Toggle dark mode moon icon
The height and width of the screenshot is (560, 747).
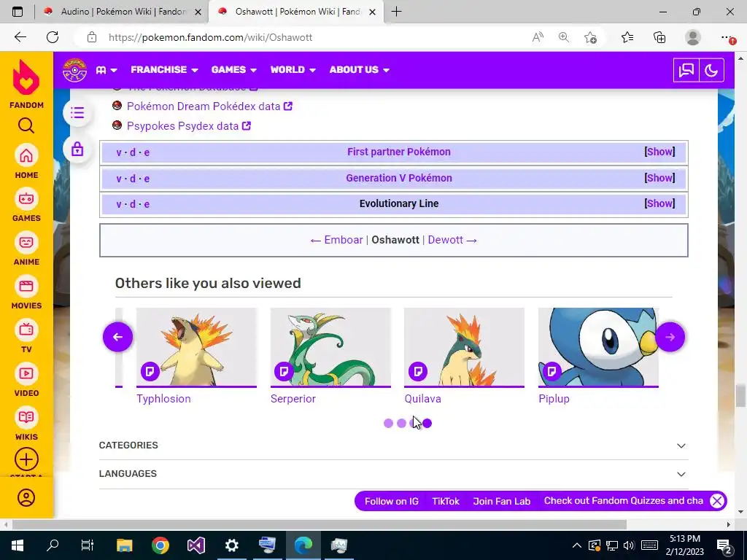(x=711, y=71)
